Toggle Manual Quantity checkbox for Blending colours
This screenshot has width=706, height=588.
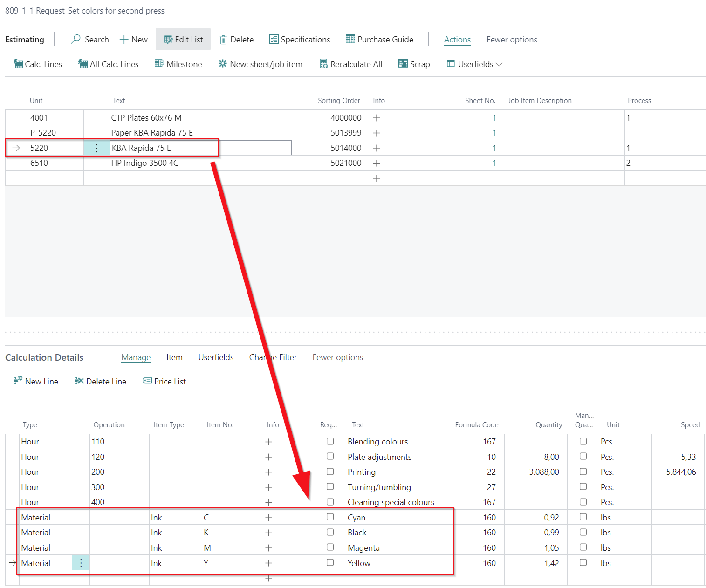click(583, 441)
